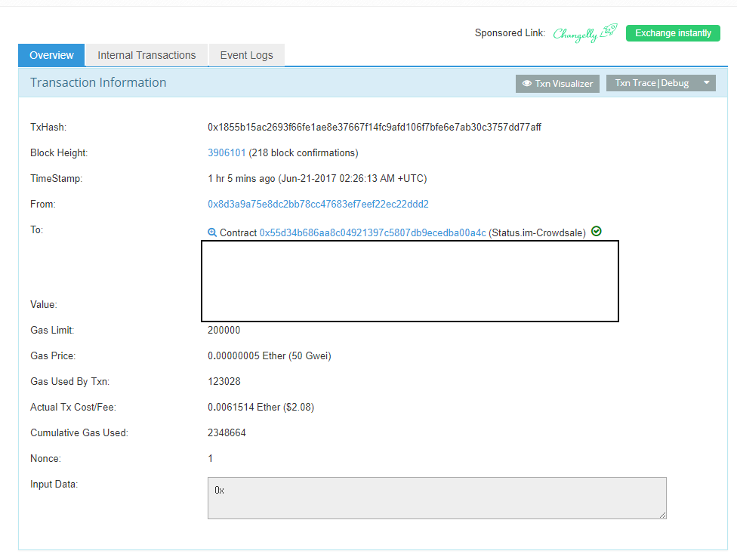The height and width of the screenshot is (560, 737).
Task: Click the Exchange instantly button
Action: tap(673, 33)
